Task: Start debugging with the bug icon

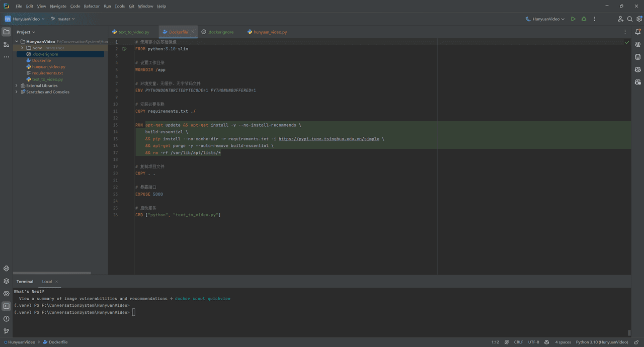Action: click(584, 19)
